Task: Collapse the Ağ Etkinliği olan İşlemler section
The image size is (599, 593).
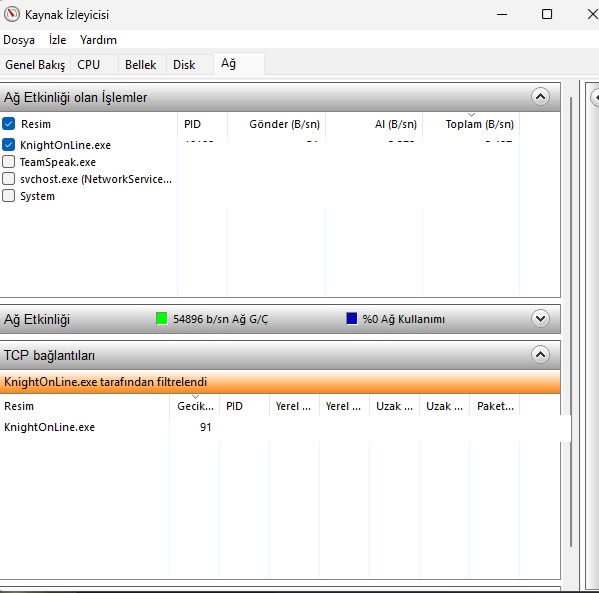Action: point(540,97)
